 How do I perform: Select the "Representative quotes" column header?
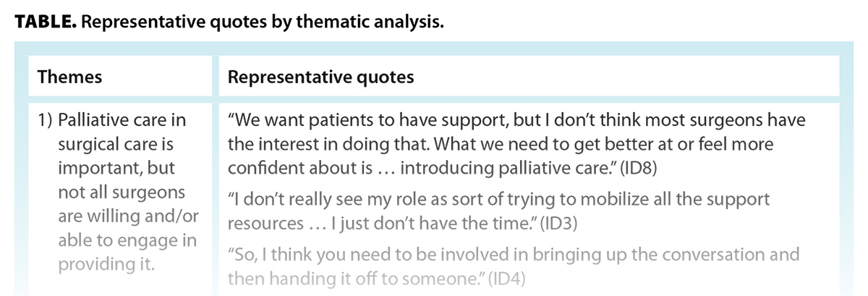320,77
